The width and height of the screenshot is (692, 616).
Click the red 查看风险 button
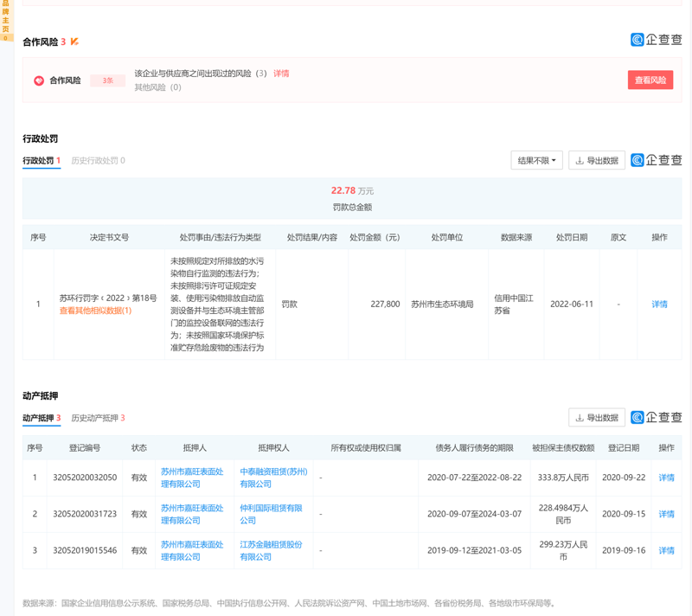tap(650, 80)
